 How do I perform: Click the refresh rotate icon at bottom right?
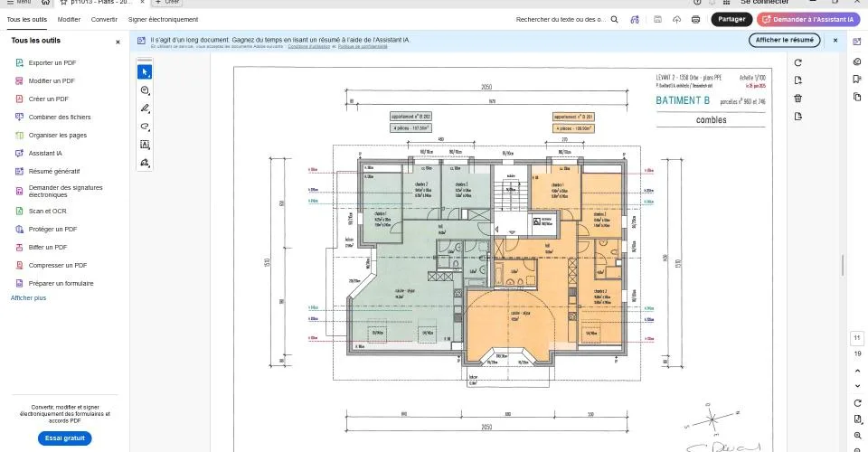tap(857, 403)
